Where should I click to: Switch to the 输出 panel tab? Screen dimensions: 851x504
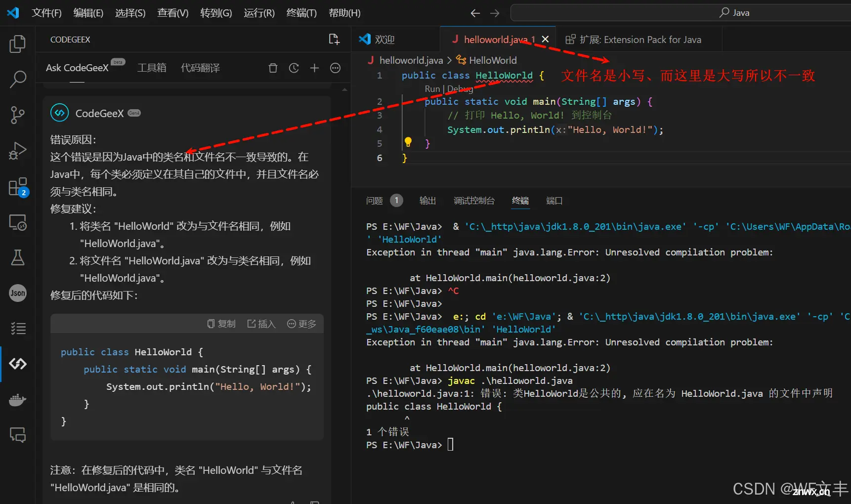[x=427, y=201]
